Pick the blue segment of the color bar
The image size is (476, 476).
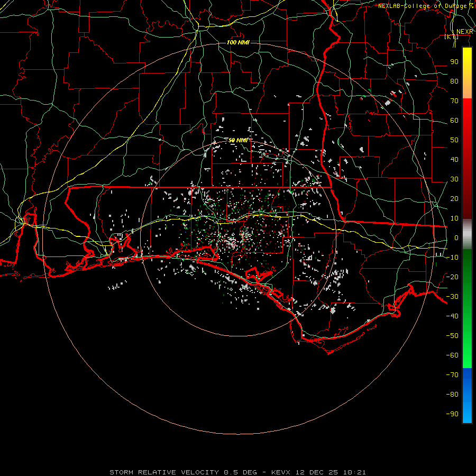[467, 395]
